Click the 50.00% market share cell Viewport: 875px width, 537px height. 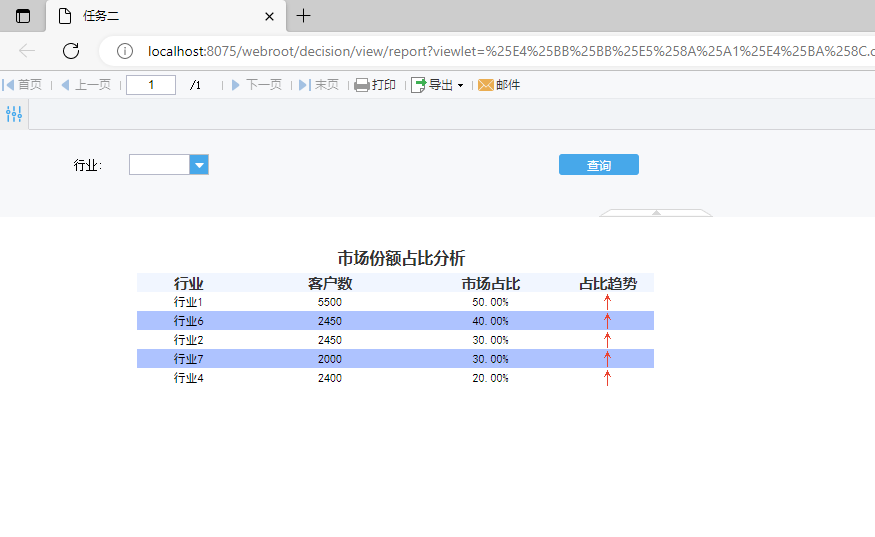pos(491,302)
